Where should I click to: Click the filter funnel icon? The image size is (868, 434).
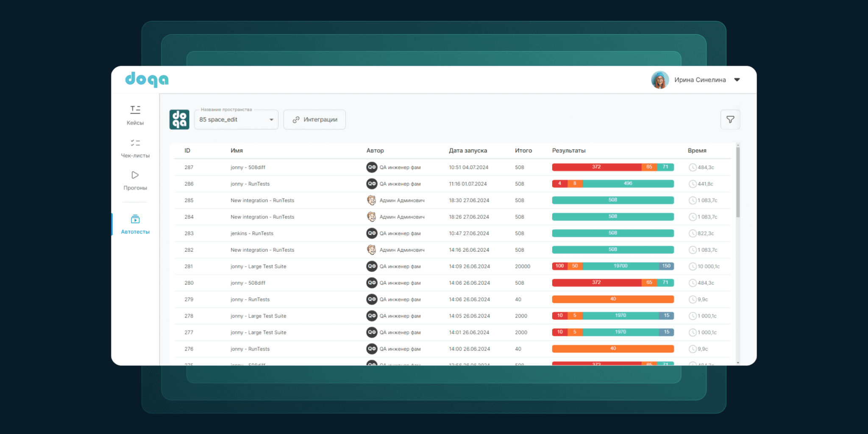[730, 120]
